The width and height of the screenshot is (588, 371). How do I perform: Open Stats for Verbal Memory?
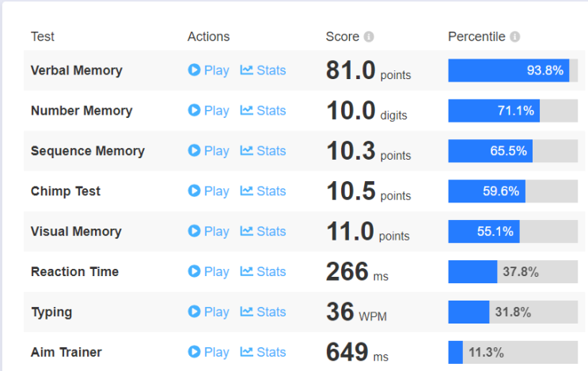(264, 70)
